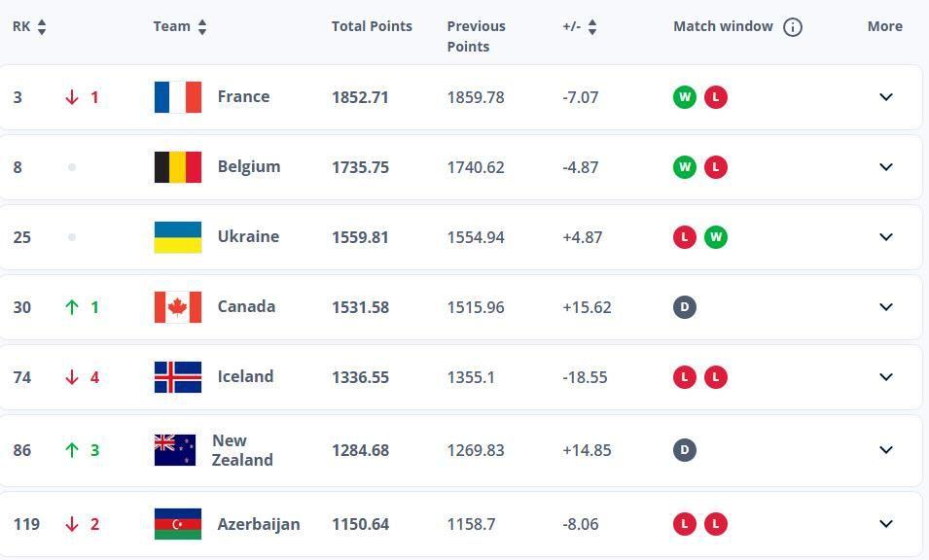Expand the Canada row chevron
This screenshot has height=560, width=929.
[886, 307]
